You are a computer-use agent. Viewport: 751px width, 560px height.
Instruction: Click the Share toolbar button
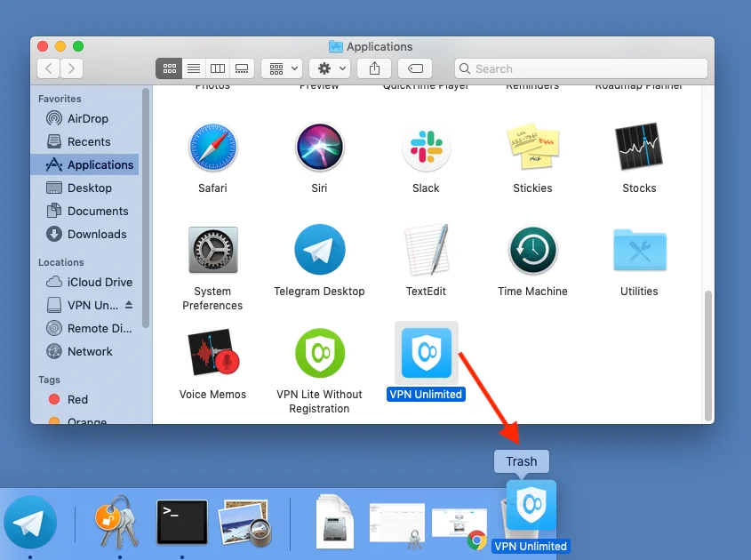pos(374,68)
